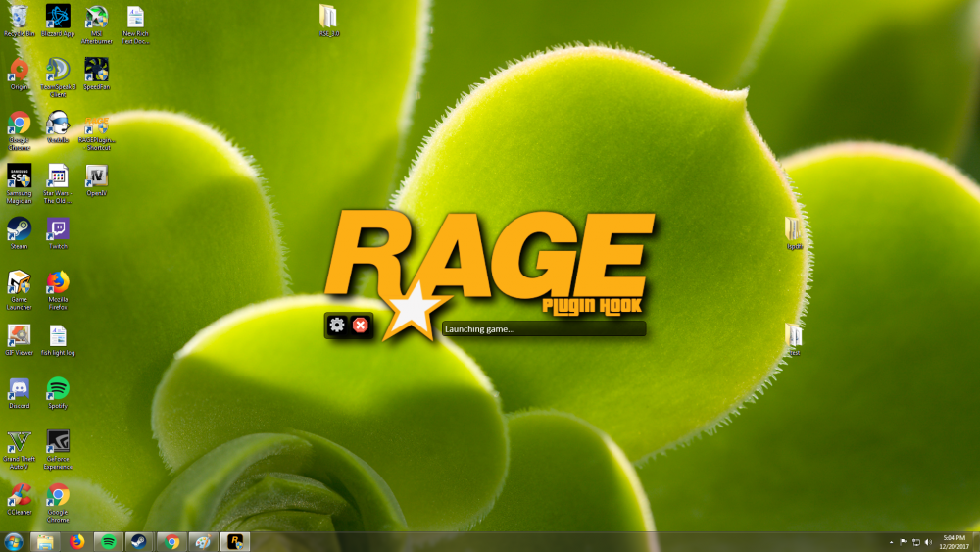
Task: Select the SpeedFan desktop shortcut
Action: click(x=97, y=75)
